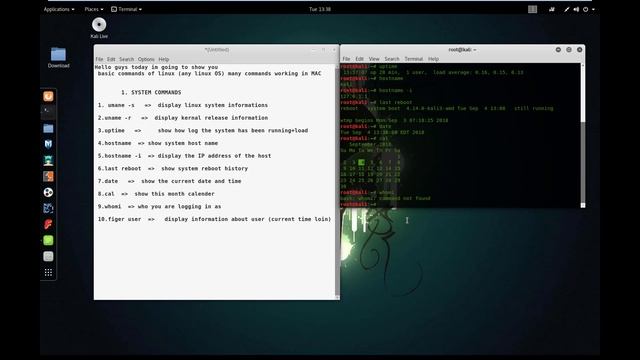640x360 pixels.
Task: Click the line '5.hostname -i' in editor
Action: [184, 156]
